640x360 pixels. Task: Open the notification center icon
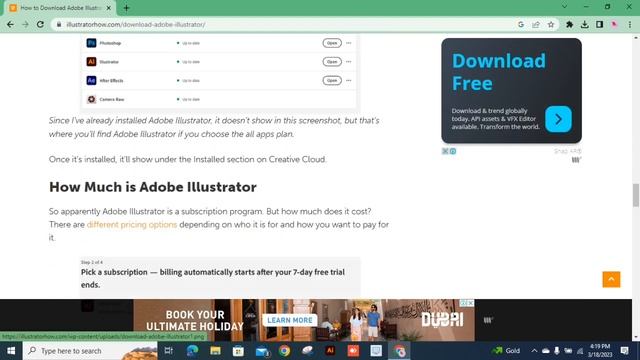[x=624, y=351]
